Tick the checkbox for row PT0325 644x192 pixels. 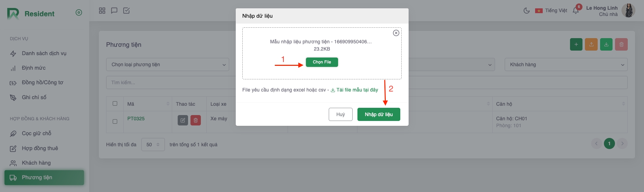click(115, 121)
